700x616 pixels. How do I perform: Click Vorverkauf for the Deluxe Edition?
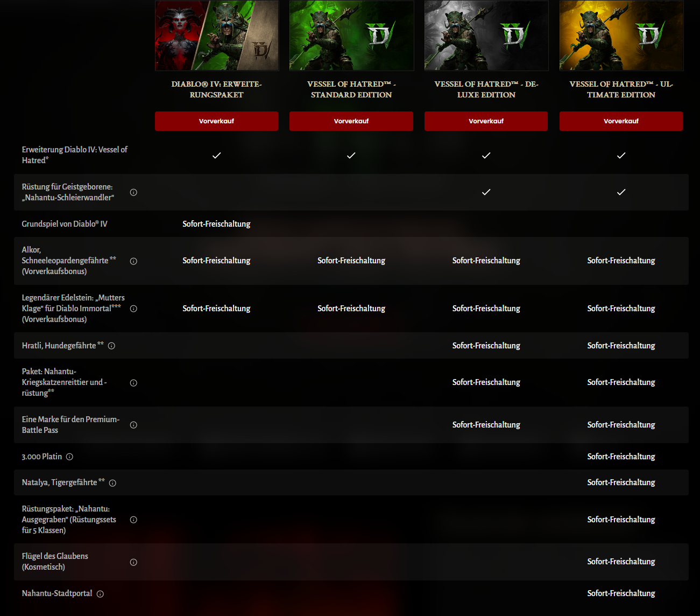coord(486,121)
